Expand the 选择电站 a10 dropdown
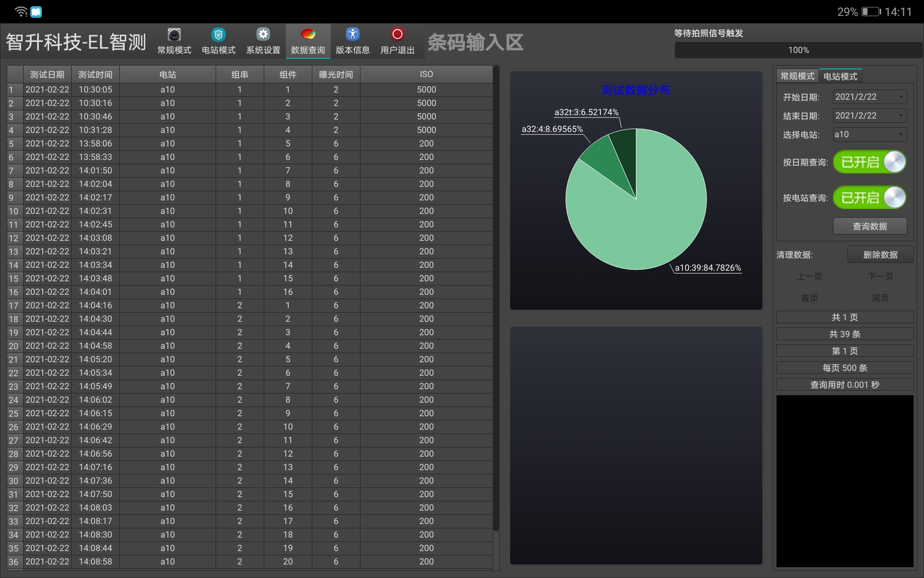The width and height of the screenshot is (924, 578). pos(870,134)
